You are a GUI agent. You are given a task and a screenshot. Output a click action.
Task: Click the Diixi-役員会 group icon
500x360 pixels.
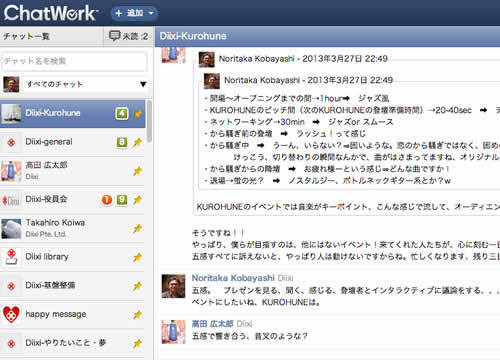[11, 200]
